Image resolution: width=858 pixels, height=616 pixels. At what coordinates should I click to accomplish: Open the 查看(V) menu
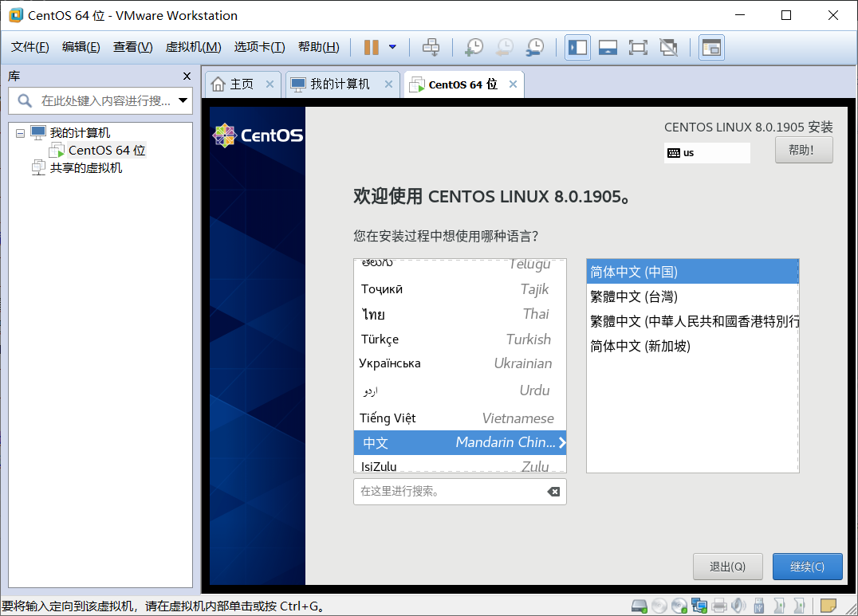pyautogui.click(x=132, y=47)
